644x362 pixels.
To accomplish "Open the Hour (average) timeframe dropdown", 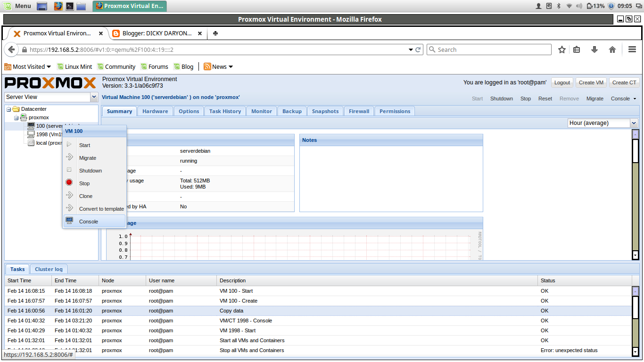I will [x=634, y=123].
